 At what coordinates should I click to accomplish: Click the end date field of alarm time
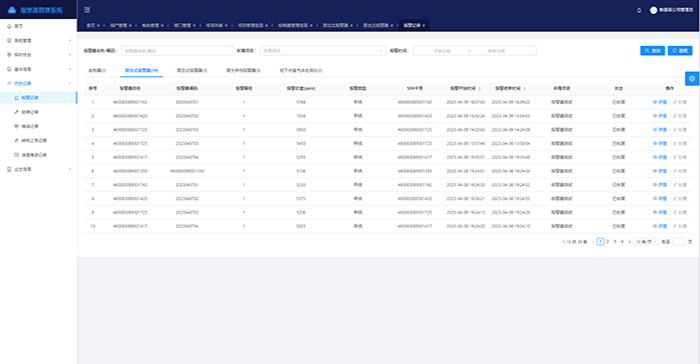pyautogui.click(x=496, y=51)
